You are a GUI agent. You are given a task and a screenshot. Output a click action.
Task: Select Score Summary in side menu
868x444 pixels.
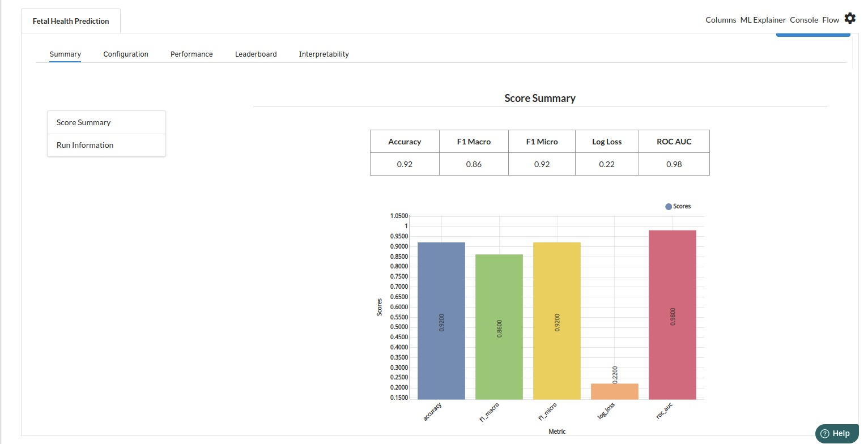tap(84, 122)
